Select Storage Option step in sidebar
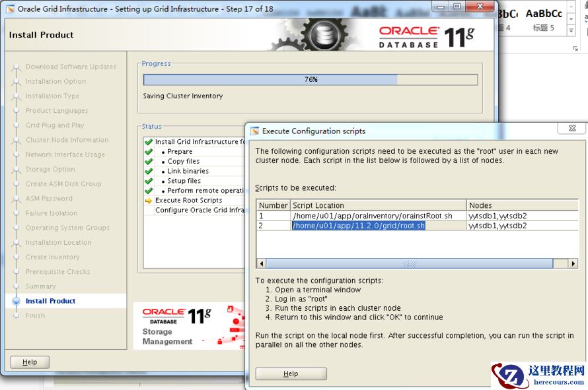 pos(50,169)
